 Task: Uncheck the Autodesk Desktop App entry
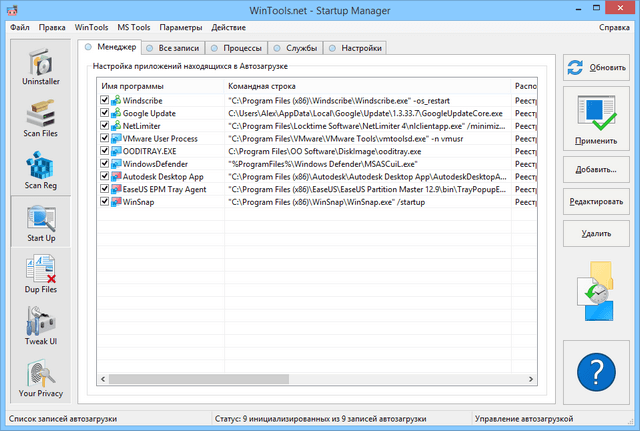tap(104, 176)
